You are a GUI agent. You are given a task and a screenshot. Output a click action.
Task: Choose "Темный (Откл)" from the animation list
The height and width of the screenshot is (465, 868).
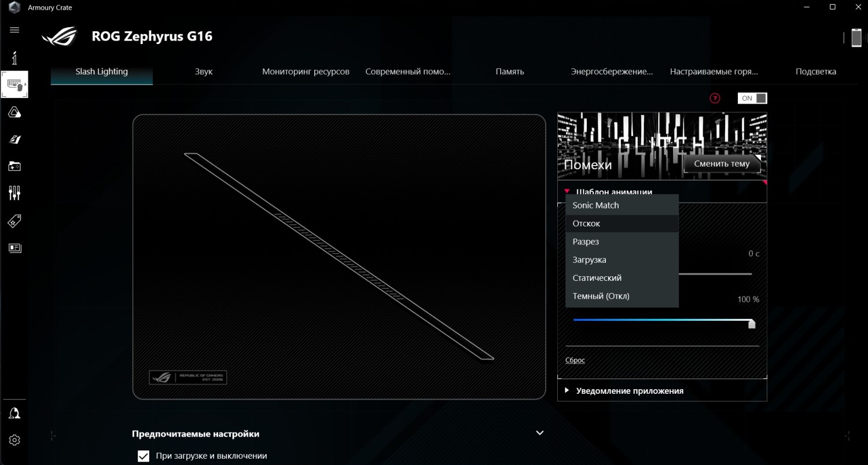(x=601, y=296)
